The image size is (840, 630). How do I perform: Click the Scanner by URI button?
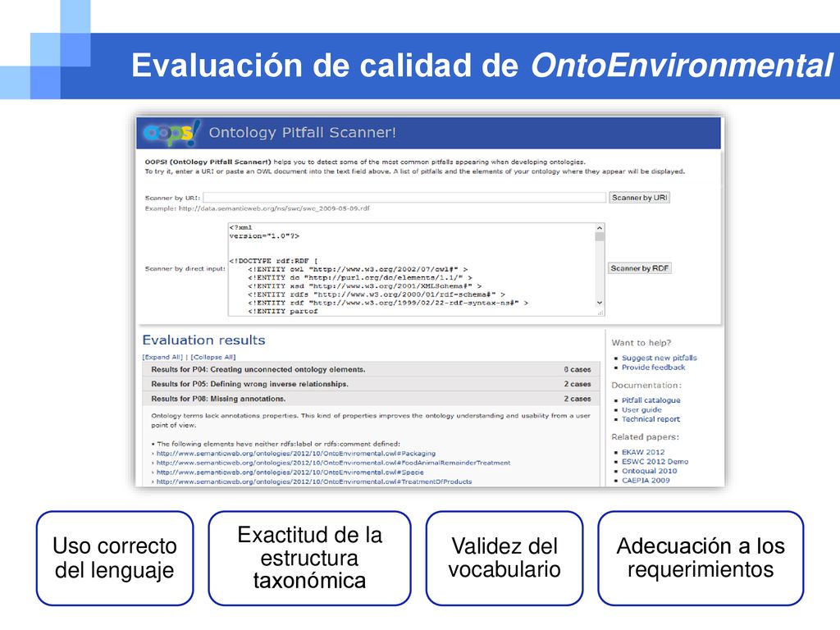tap(639, 198)
